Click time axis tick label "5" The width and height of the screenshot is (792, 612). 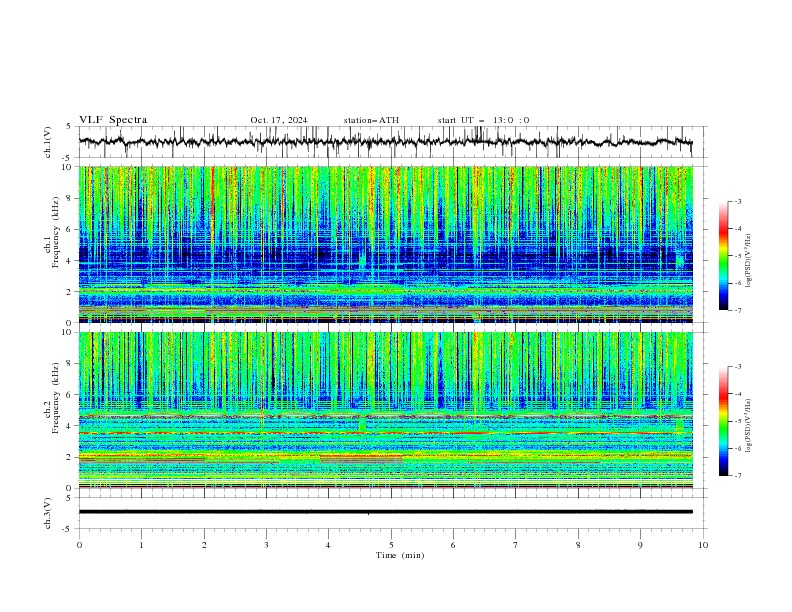coord(391,545)
